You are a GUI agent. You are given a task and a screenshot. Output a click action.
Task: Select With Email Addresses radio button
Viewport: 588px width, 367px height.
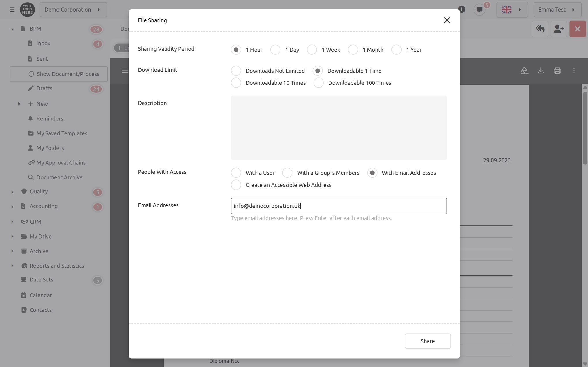point(372,173)
